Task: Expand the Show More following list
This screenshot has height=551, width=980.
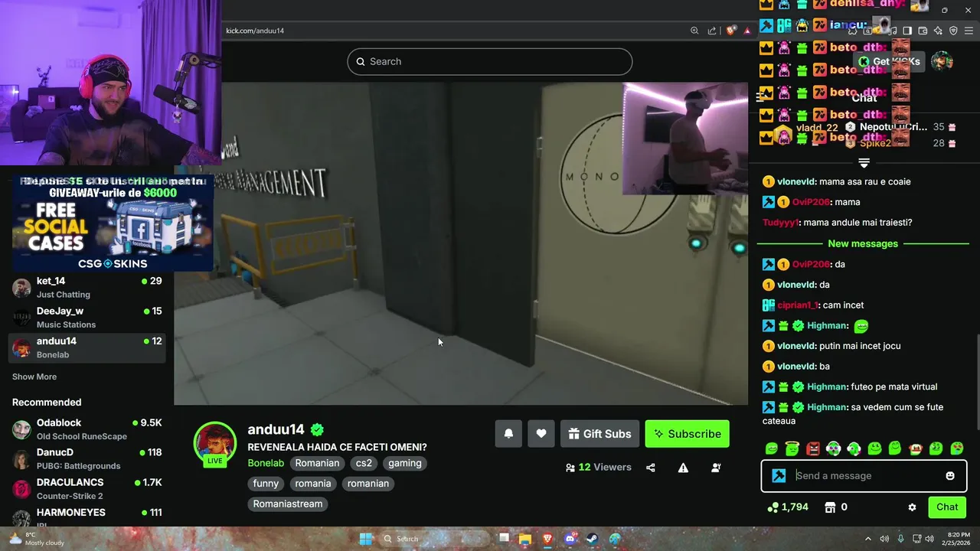Action: click(x=34, y=377)
